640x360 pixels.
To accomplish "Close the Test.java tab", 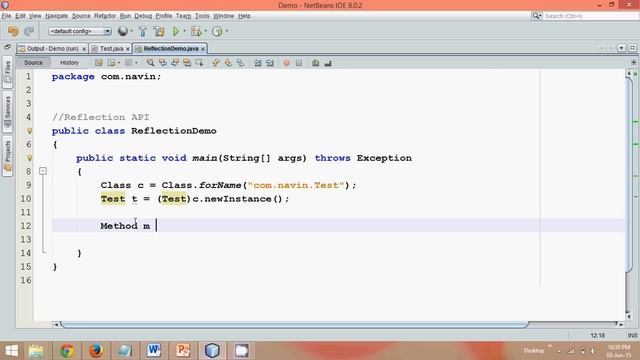I will point(128,49).
